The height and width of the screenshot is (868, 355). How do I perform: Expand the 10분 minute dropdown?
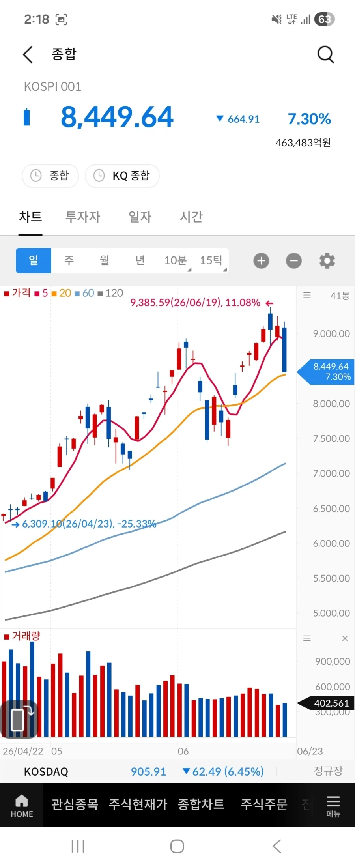pyautogui.click(x=176, y=260)
